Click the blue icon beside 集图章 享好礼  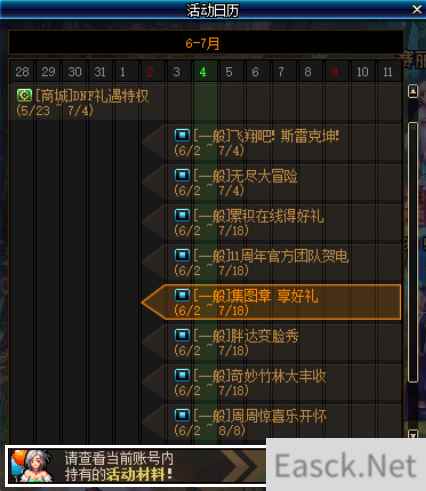coord(182,295)
